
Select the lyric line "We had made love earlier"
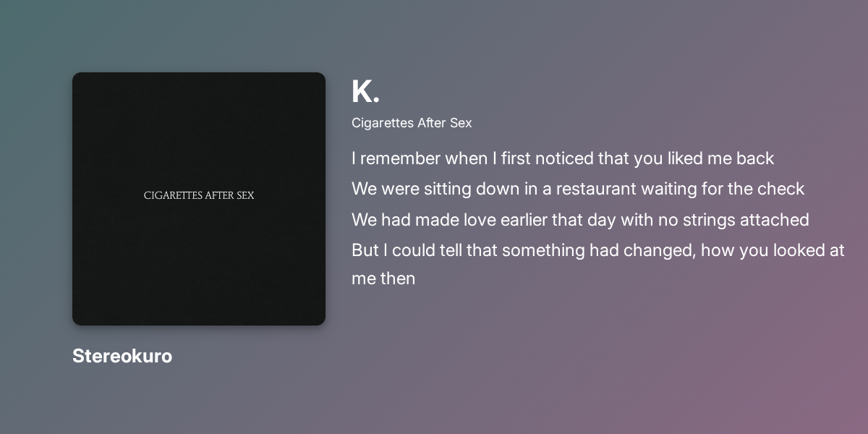580,219
